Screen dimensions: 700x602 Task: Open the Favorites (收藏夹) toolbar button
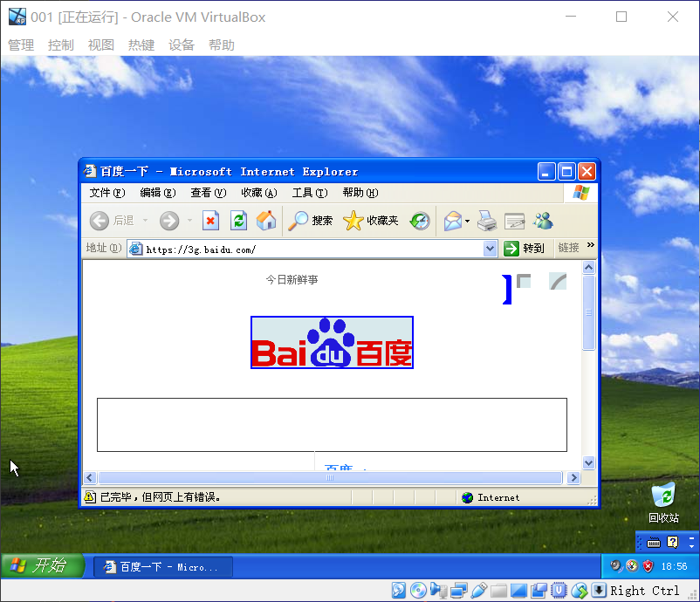tap(371, 221)
